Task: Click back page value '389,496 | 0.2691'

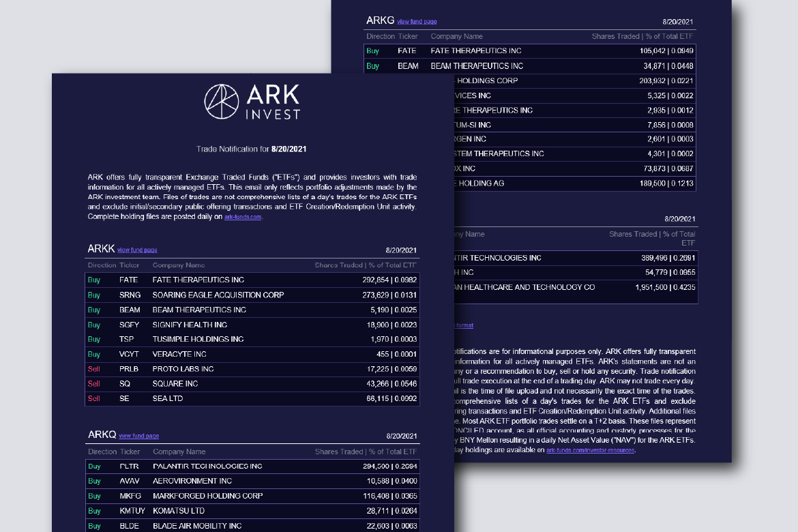Action: tap(668, 258)
